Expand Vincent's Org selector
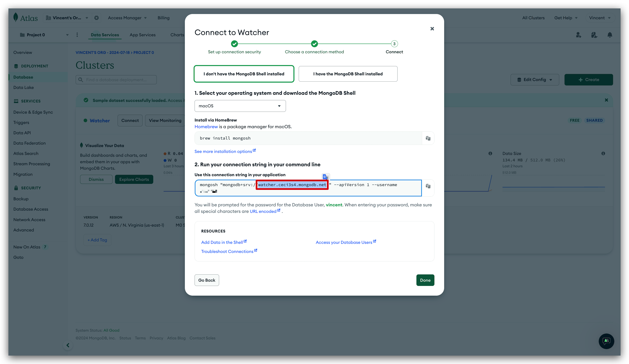This screenshot has width=629, height=364. [x=67, y=18]
